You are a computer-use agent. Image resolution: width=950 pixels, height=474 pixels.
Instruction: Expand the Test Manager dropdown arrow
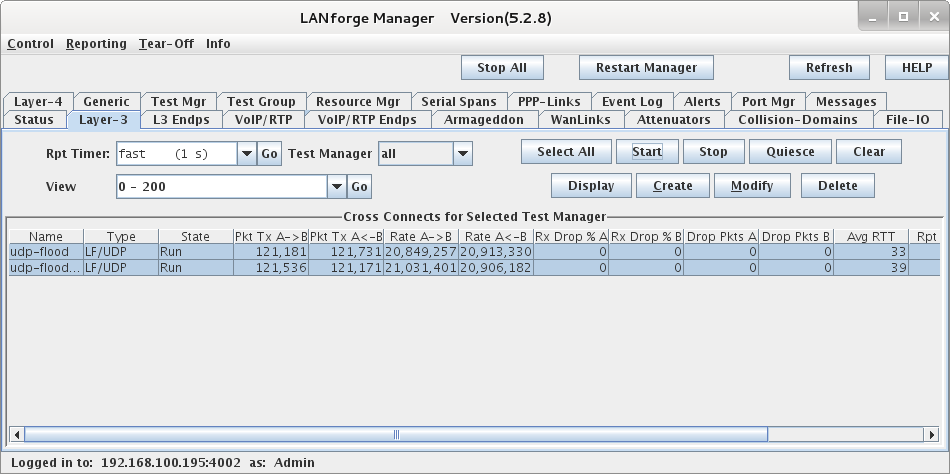[x=463, y=154]
